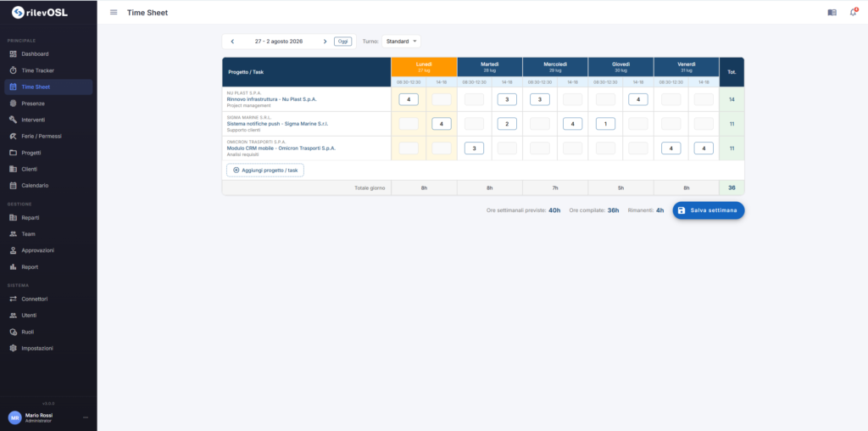
Task: Click Nu Plast Martedì afternoon hours field
Action: (507, 100)
